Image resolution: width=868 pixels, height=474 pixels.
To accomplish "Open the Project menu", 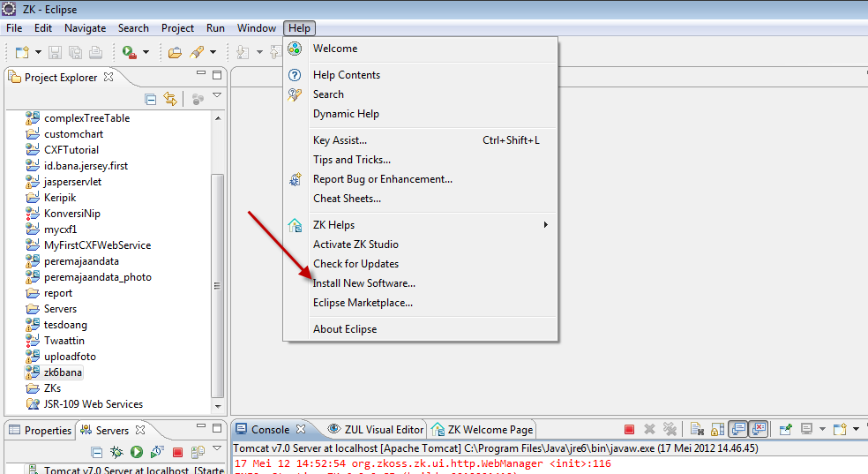I will click(x=177, y=28).
